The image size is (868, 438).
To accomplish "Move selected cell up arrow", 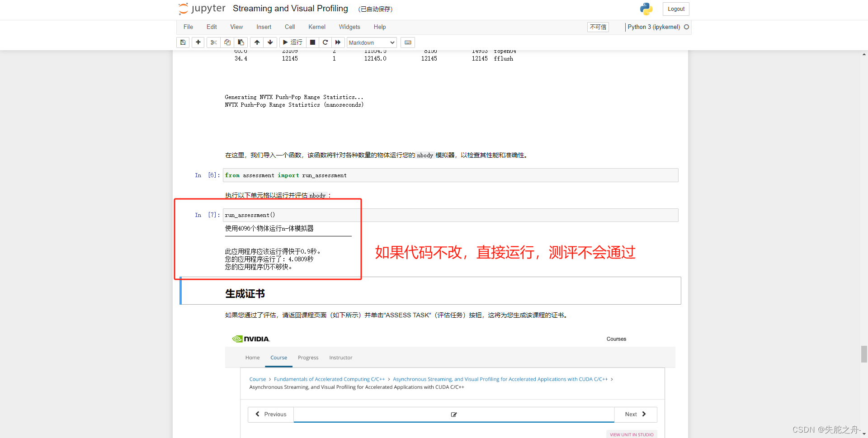I will [257, 42].
